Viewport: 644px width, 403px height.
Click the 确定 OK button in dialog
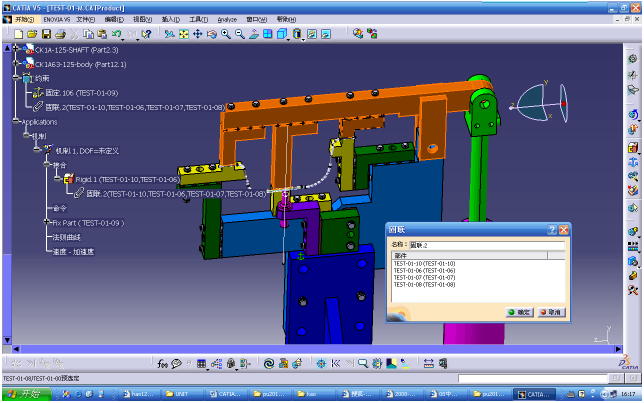(520, 312)
